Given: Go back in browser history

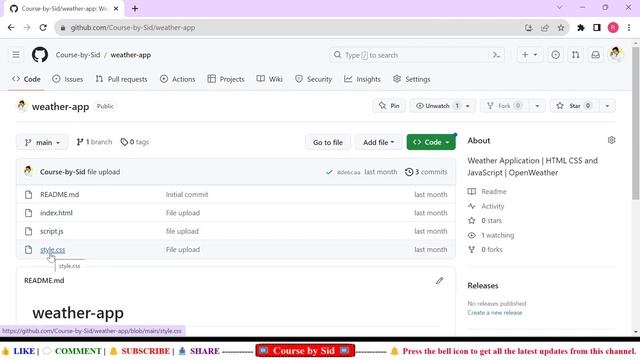Looking at the screenshot, I should (11, 28).
